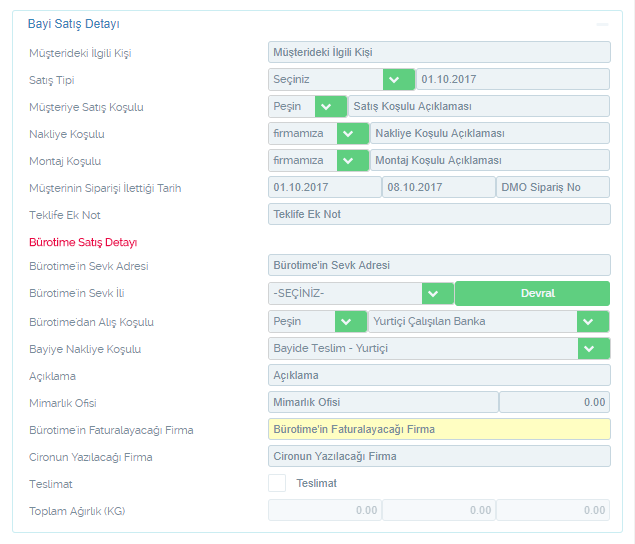Expand Müşteriye Satış Koşulu dropdown
Screen dimensions: 635x544
(x=329, y=107)
